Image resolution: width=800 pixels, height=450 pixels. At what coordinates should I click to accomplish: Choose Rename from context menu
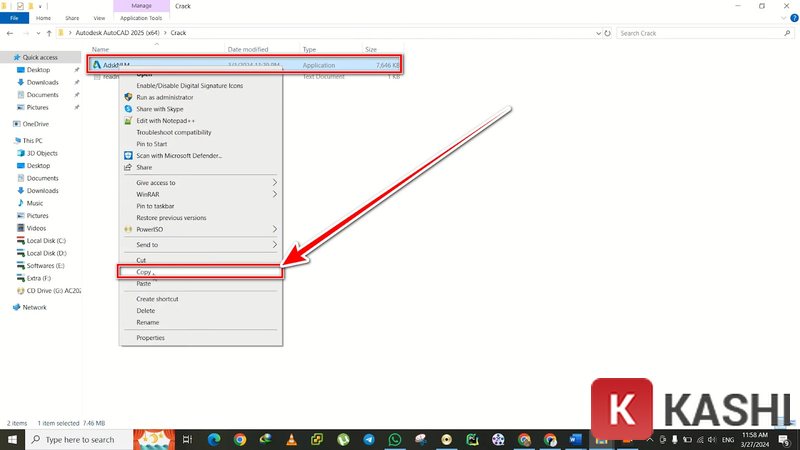(x=201, y=322)
